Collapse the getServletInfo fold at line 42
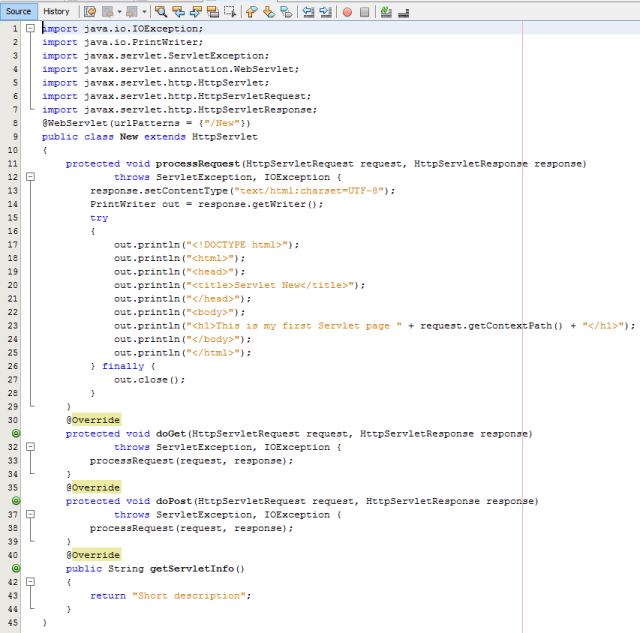The width and height of the screenshot is (640, 633). click(30, 581)
